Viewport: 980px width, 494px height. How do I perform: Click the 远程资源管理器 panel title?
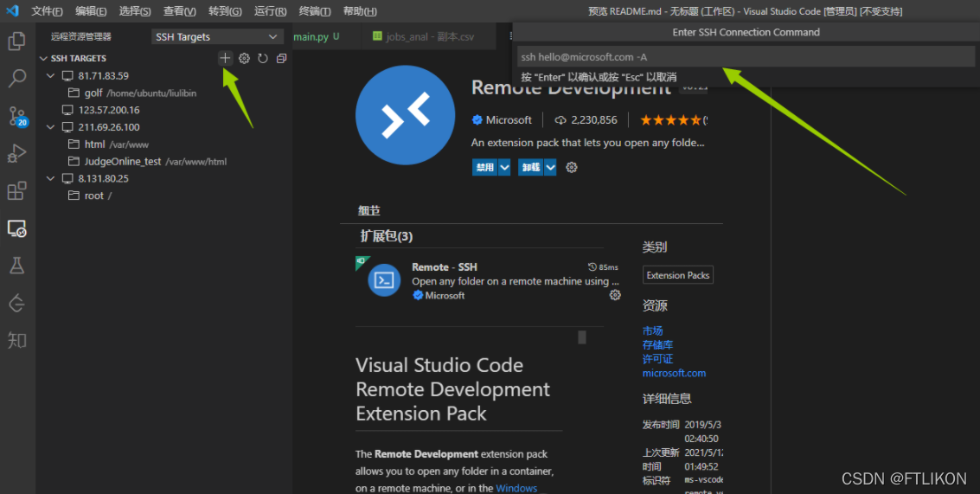click(81, 37)
